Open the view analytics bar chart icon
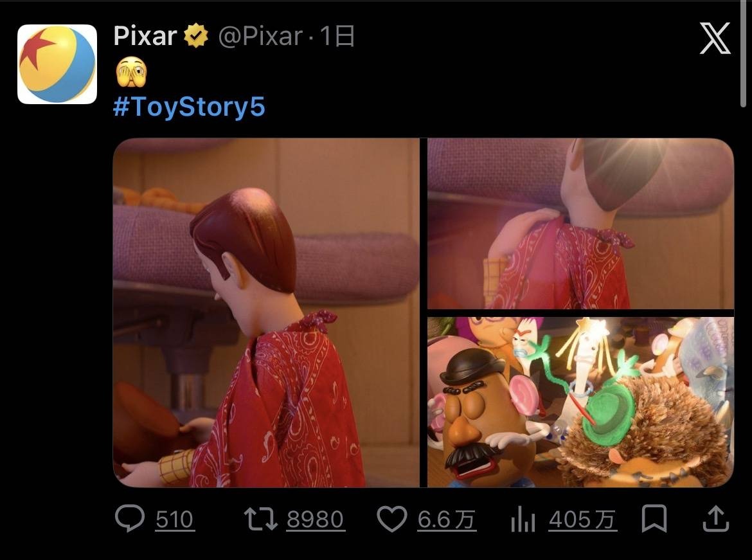 tap(523, 519)
